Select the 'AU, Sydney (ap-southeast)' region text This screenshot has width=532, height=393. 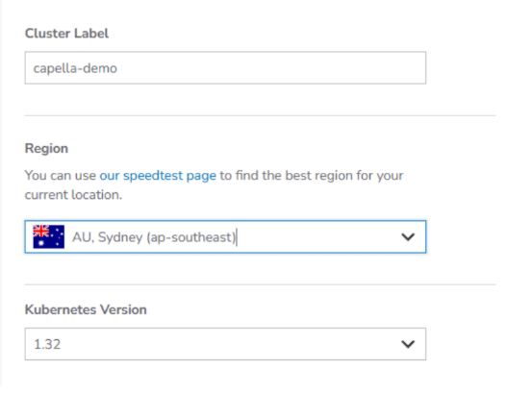[x=154, y=237]
